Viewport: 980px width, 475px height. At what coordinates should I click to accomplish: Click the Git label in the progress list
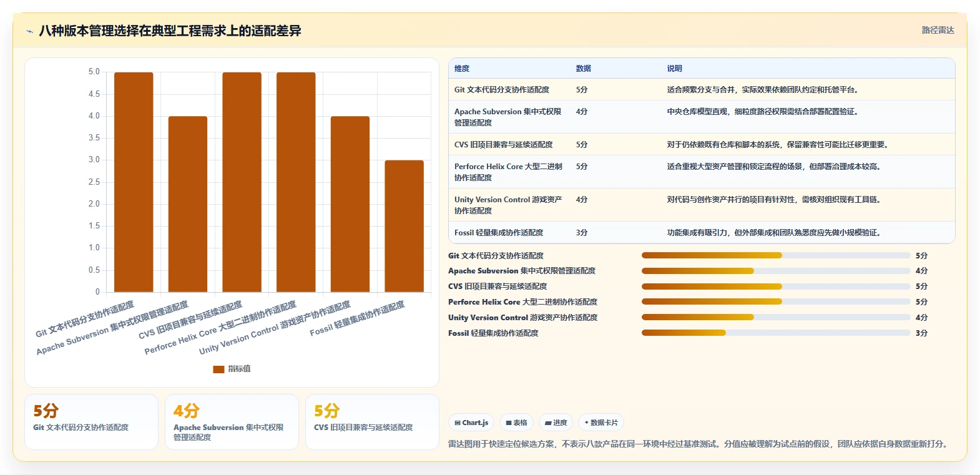point(496,255)
